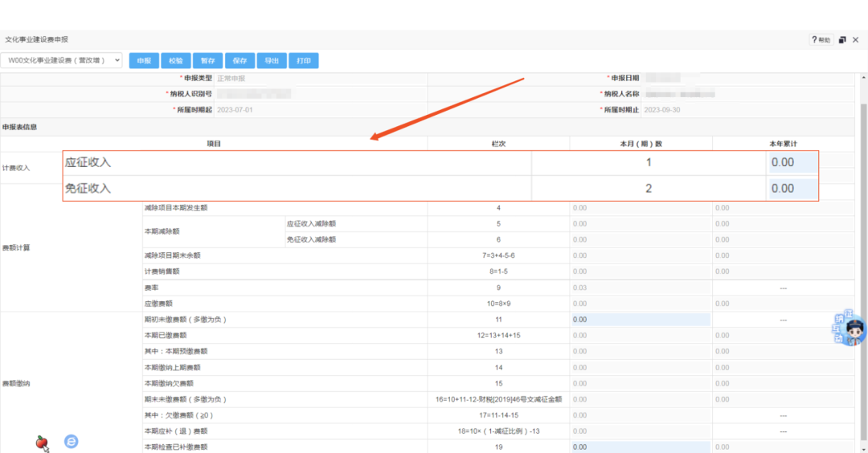
Task: Click the 财税[2019]46号文减征金额 formula cell
Action: point(498,399)
